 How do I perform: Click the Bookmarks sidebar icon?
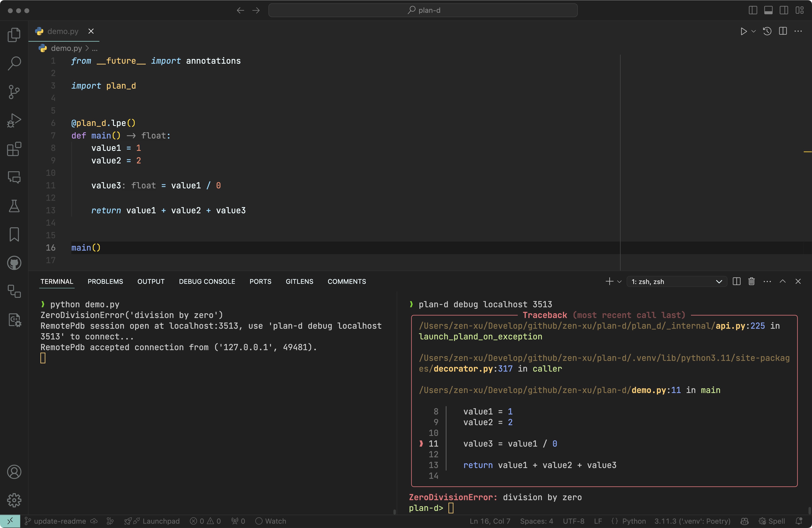coord(14,235)
